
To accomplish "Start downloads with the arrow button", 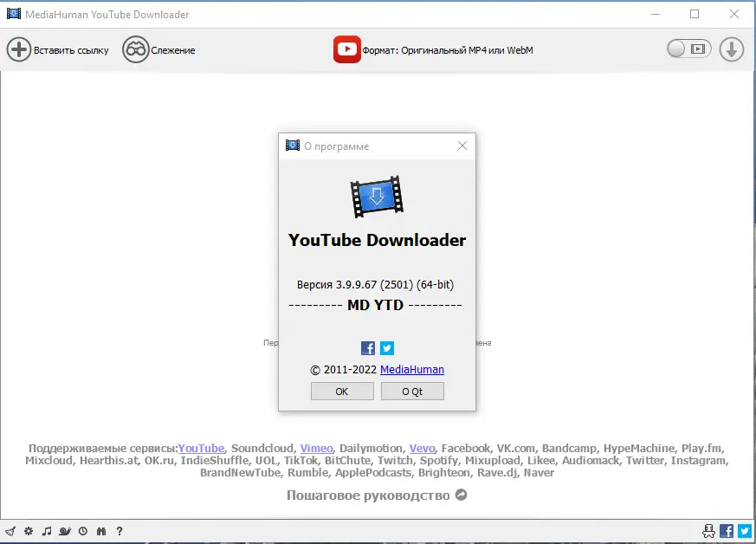I will [x=731, y=49].
